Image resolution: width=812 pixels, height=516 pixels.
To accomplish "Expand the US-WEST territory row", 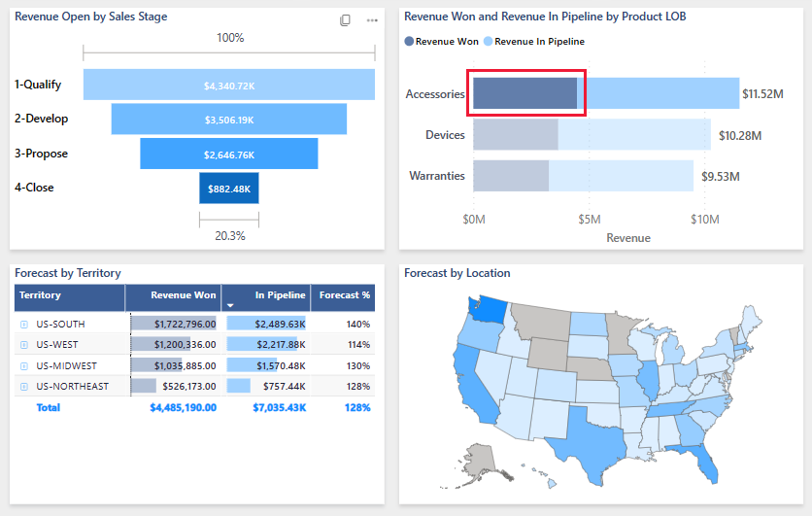I will pyautogui.click(x=24, y=345).
